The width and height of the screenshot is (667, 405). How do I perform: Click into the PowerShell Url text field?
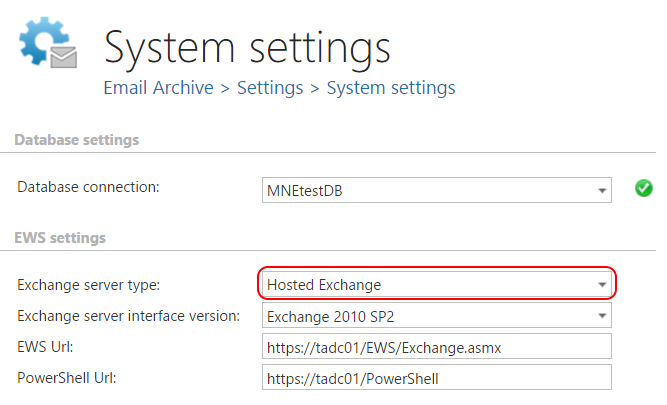pos(435,378)
